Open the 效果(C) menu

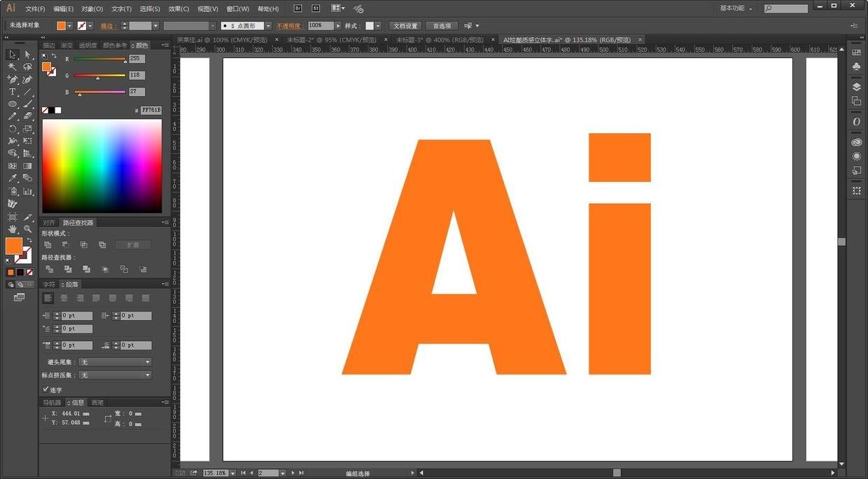pyautogui.click(x=178, y=9)
